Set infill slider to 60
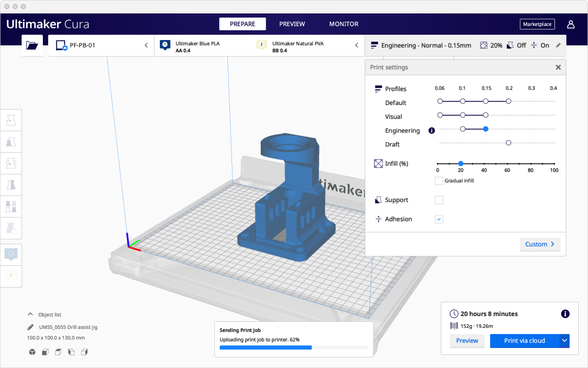Screen dimensions: 588x368 coord(508,164)
